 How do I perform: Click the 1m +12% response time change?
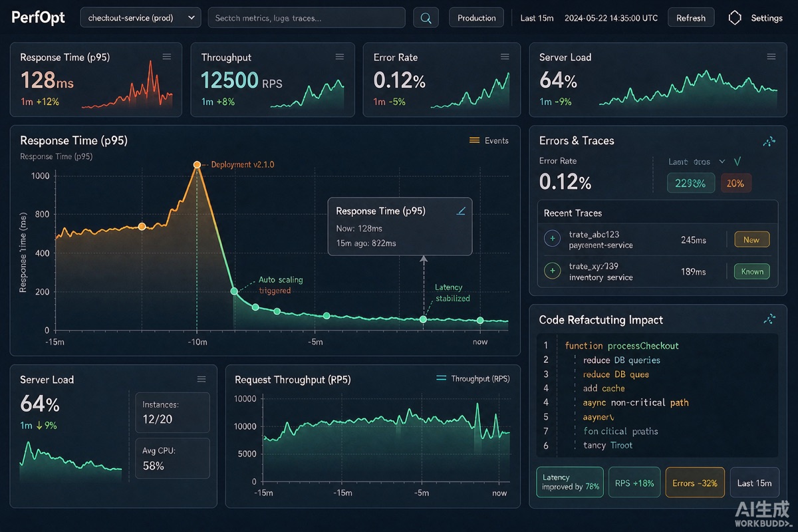point(40,102)
